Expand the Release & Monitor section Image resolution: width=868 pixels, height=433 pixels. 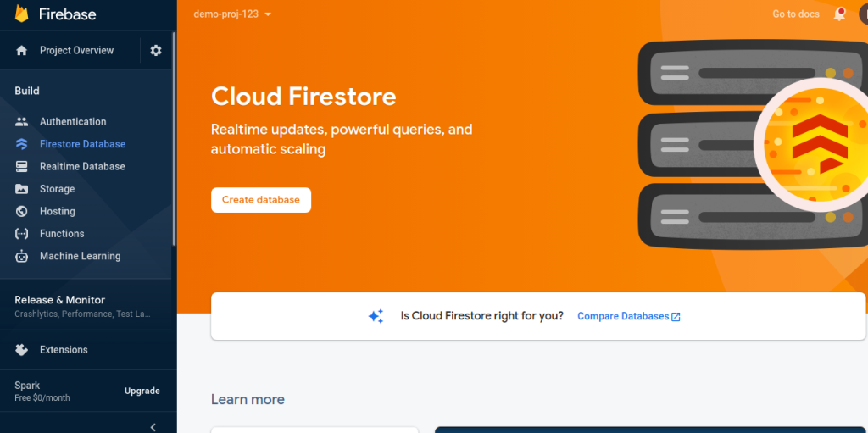point(86,306)
